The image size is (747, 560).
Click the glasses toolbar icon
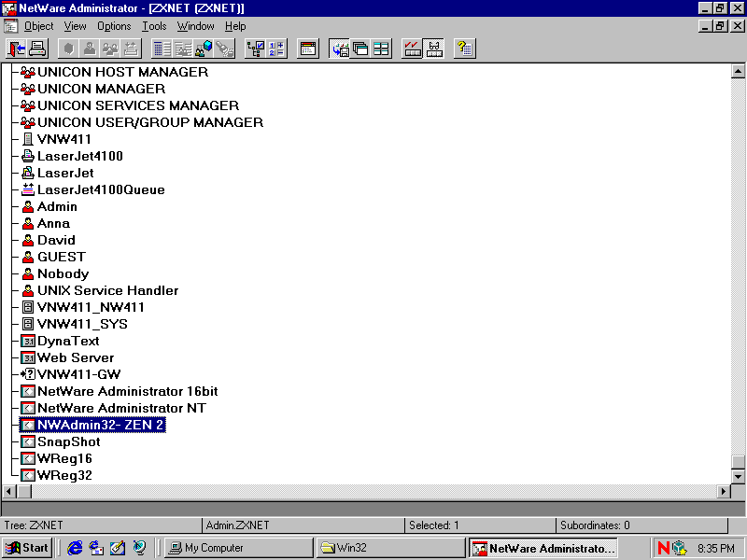tap(433, 49)
